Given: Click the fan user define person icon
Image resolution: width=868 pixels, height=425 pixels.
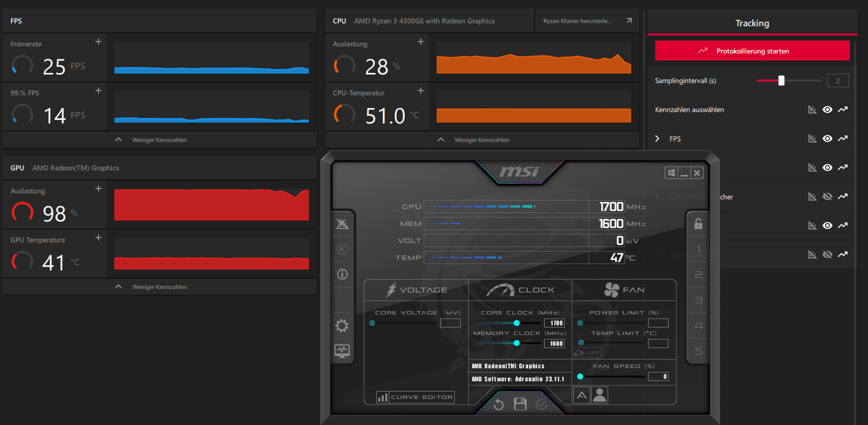Looking at the screenshot, I should [600, 395].
